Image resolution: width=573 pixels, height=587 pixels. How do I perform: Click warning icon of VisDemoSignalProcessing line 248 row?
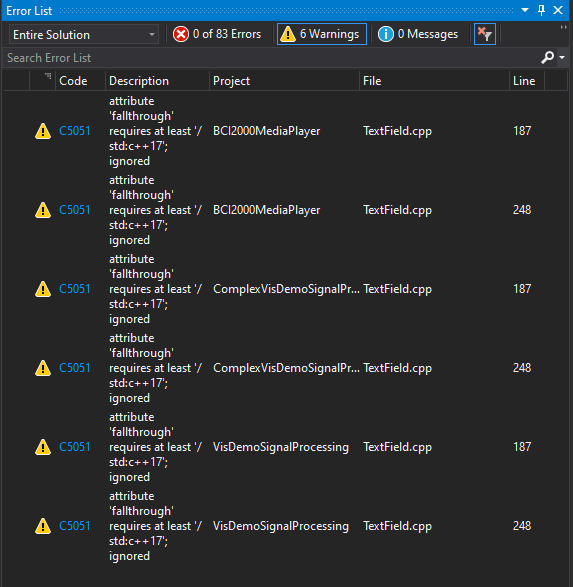[x=43, y=526]
